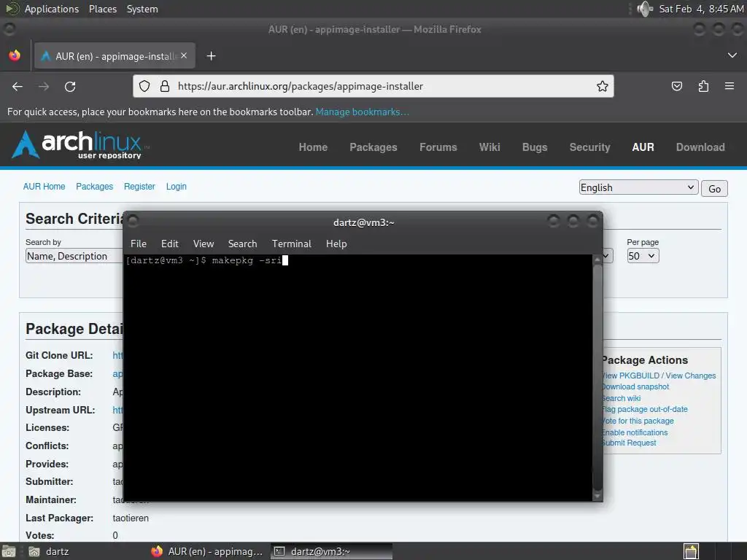
Task: Click Flag package out-of-date link
Action: point(645,409)
